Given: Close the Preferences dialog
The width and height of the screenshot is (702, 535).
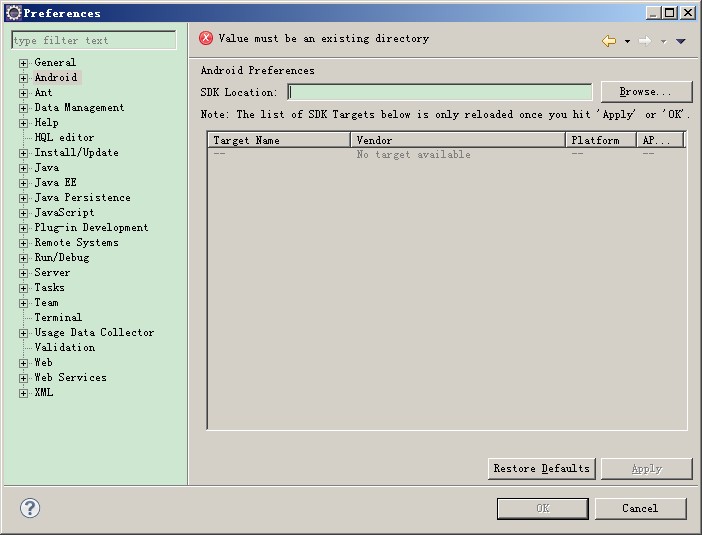Looking at the screenshot, I should click(x=687, y=13).
